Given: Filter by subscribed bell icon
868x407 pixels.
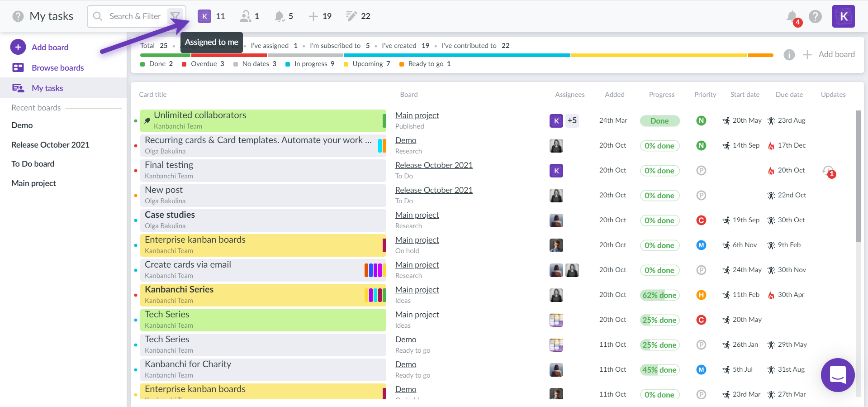Looking at the screenshot, I should [x=279, y=16].
